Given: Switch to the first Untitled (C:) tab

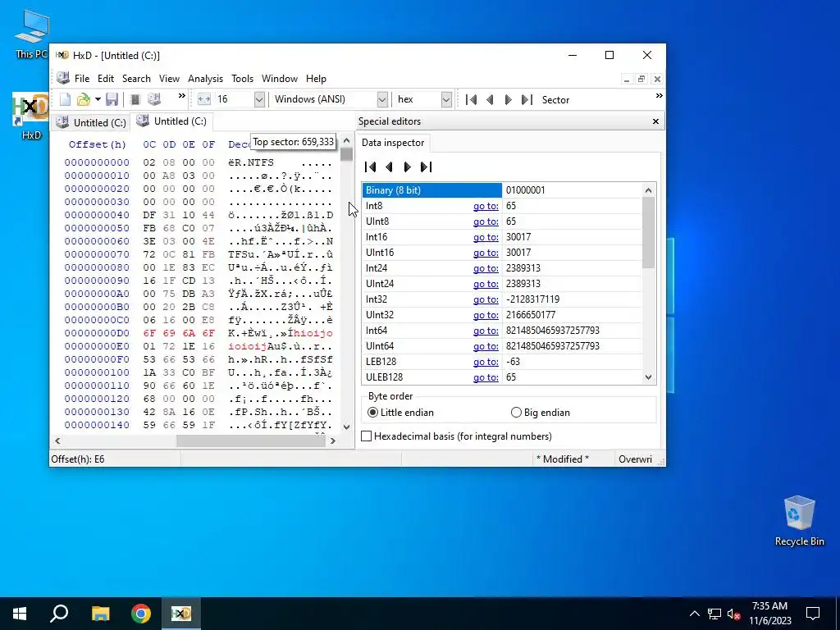Looking at the screenshot, I should pyautogui.click(x=91, y=123).
